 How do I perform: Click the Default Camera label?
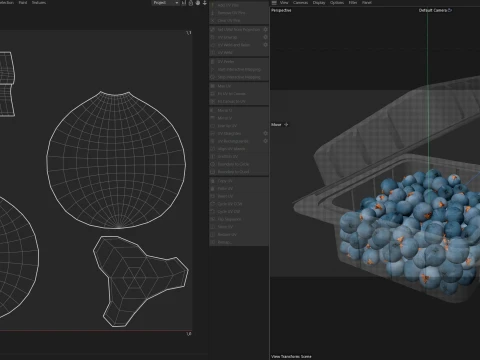coord(433,10)
